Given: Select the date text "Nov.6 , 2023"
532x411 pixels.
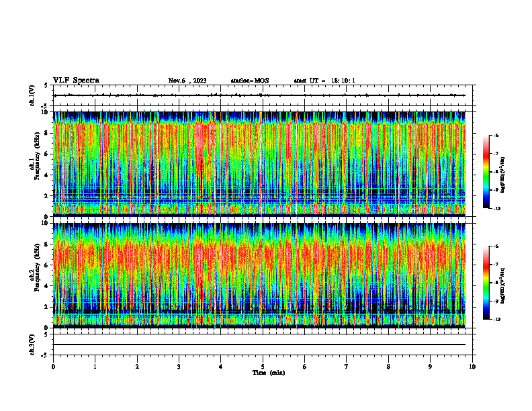Looking at the screenshot, I should point(187,81).
